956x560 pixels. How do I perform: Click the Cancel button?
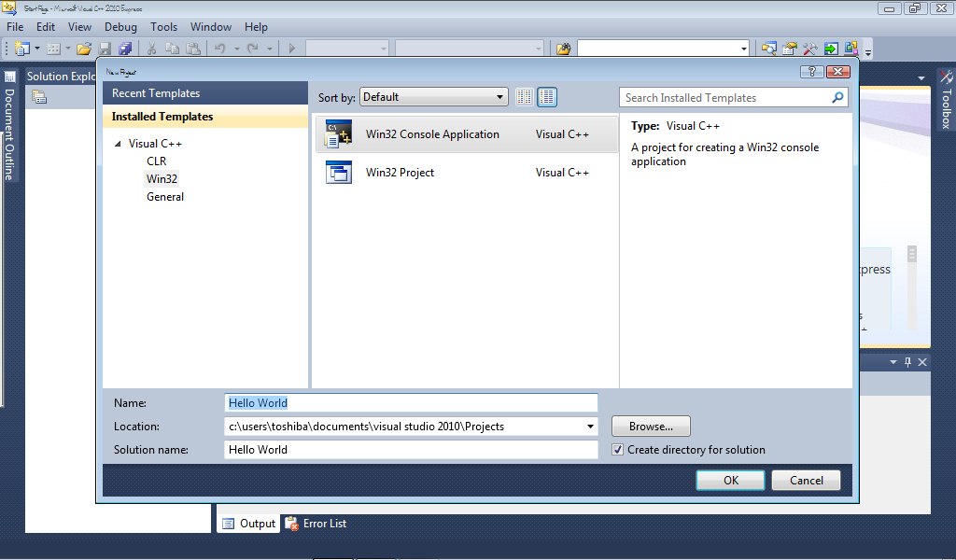(x=806, y=480)
